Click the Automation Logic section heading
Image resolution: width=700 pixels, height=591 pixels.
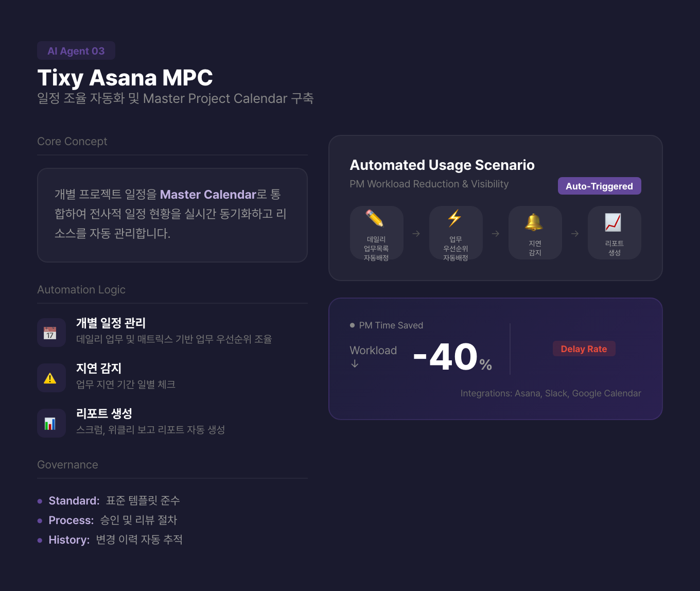coord(81,290)
